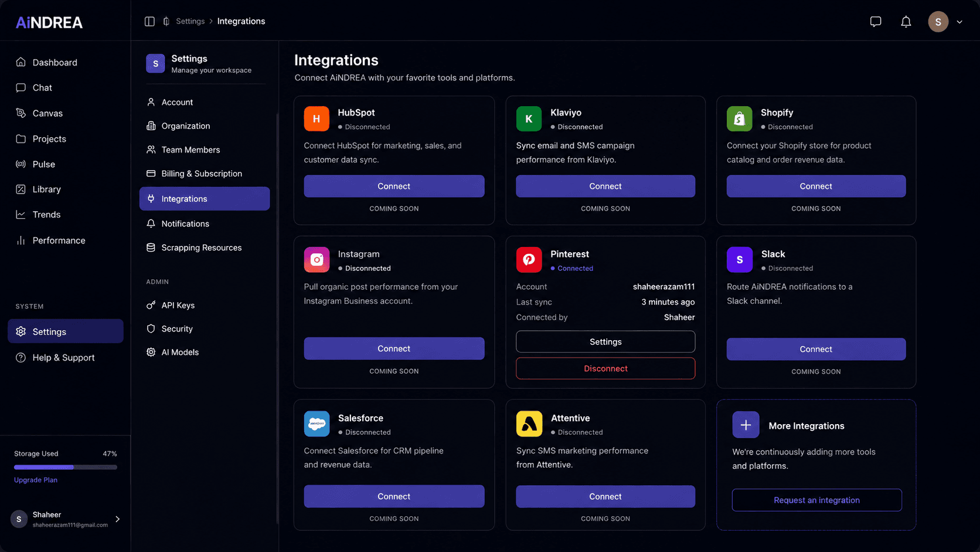Click Request an integration
Viewport: 980px width, 552px height.
[x=816, y=500]
